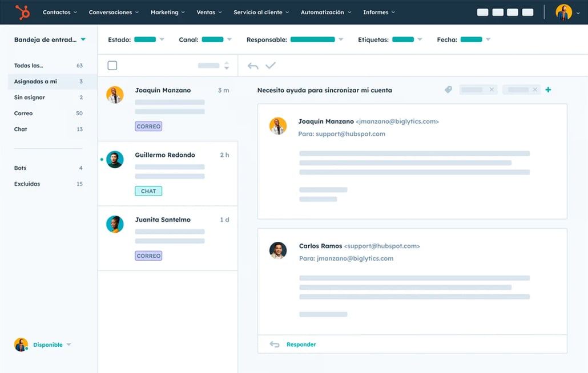Click Guillermo Redondo's avatar in list
Image resolution: width=588 pixels, height=373 pixels.
click(115, 160)
